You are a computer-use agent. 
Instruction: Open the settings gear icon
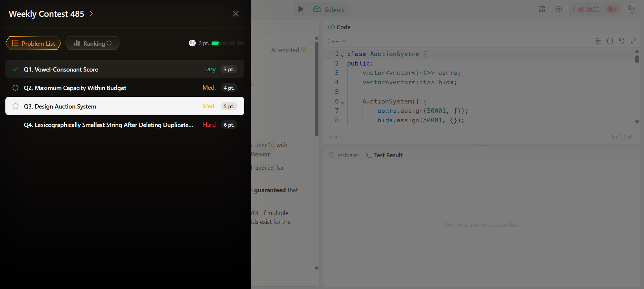coord(558,9)
